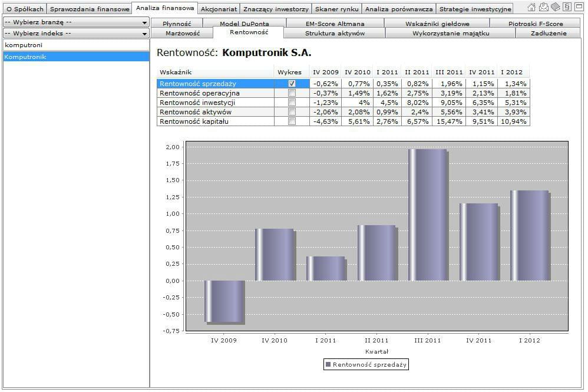Click the -0,62% cell in the table
The width and height of the screenshot is (588, 392).
[325, 84]
